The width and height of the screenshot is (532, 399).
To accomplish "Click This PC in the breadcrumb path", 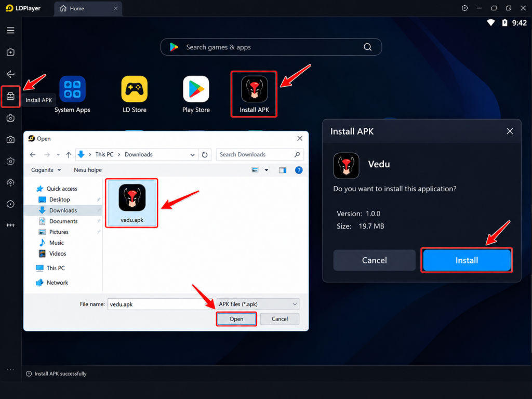I will [x=104, y=155].
